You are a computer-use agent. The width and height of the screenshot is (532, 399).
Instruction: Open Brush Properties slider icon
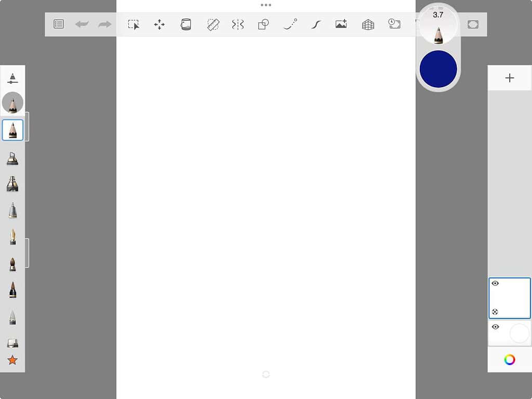point(12,78)
